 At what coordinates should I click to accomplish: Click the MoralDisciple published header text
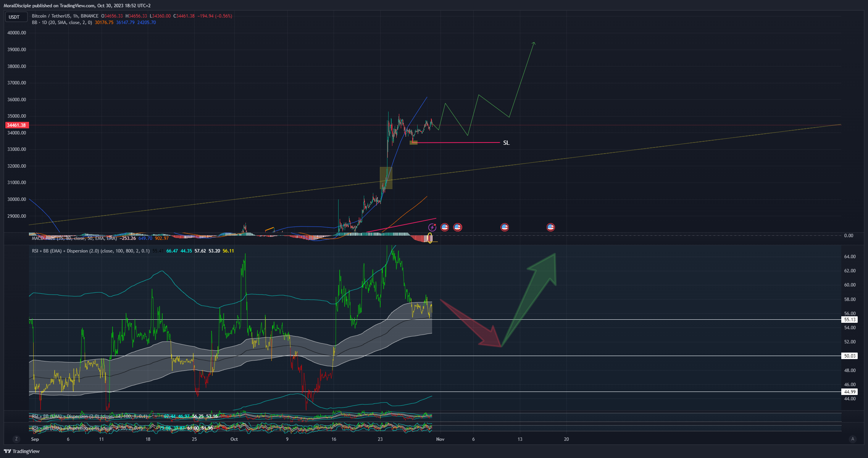(x=77, y=6)
